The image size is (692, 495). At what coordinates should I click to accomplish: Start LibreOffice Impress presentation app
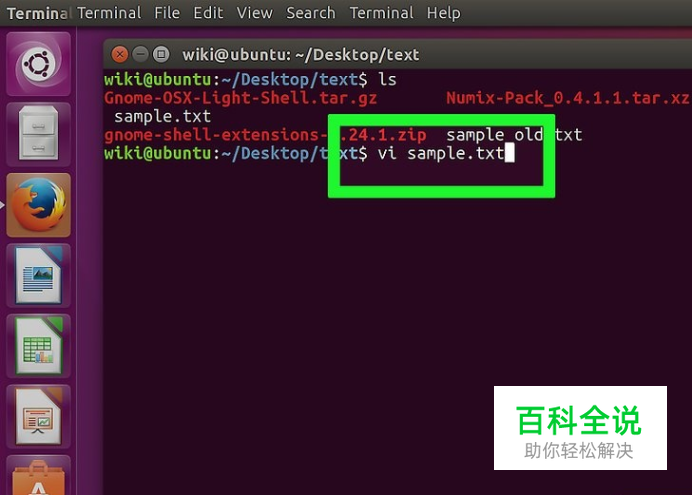click(38, 416)
